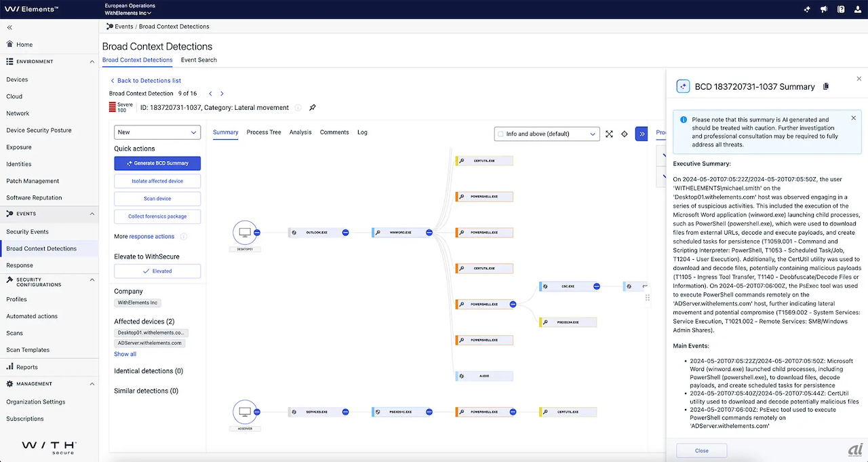Open the WithElements Inc organization selector

[128, 13]
